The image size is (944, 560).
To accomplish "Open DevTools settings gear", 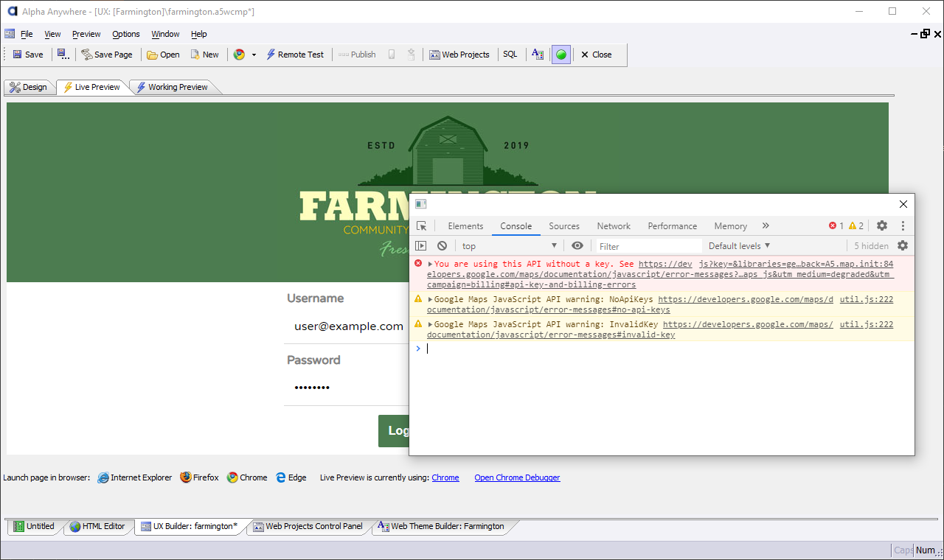I will [882, 226].
